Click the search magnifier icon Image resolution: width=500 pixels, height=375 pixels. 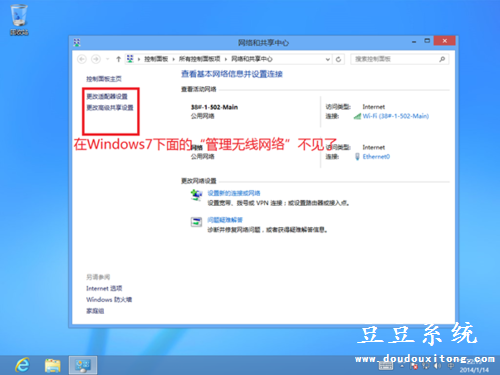(442, 59)
